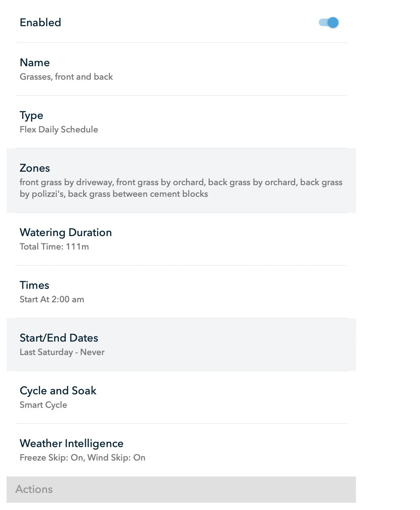Open the Start/End Dates setting
Viewport: 420px width, 510px height.
(x=181, y=344)
